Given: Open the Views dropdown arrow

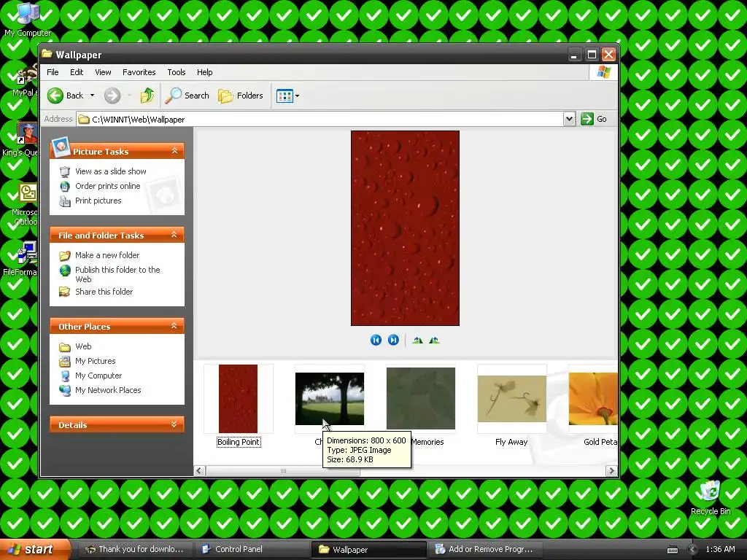Looking at the screenshot, I should (x=298, y=96).
